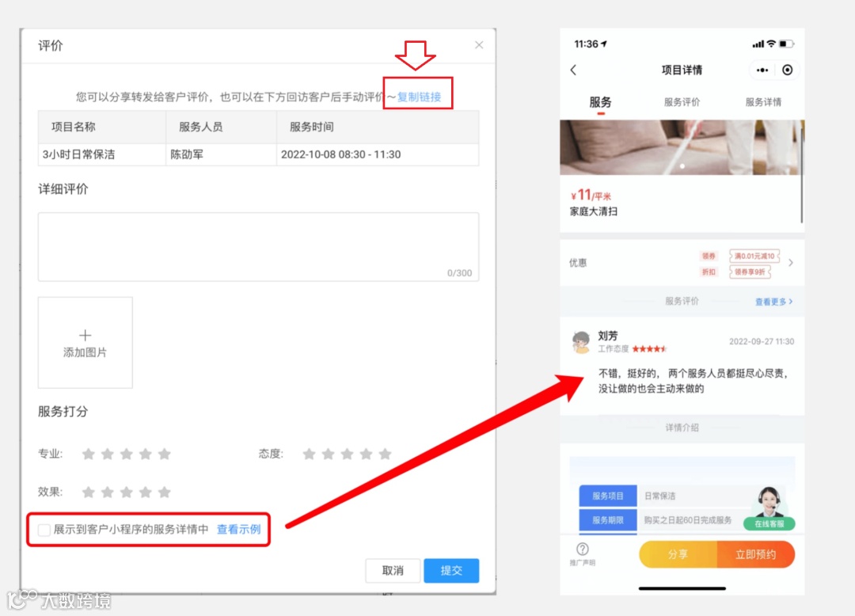Rate 专业 with the fifth star
This screenshot has height=616, width=855.
[x=164, y=454]
